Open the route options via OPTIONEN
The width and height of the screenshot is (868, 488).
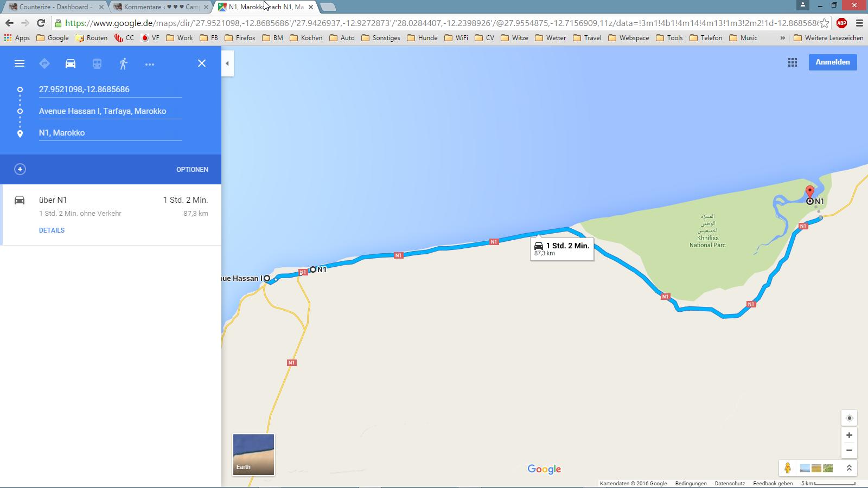point(192,170)
